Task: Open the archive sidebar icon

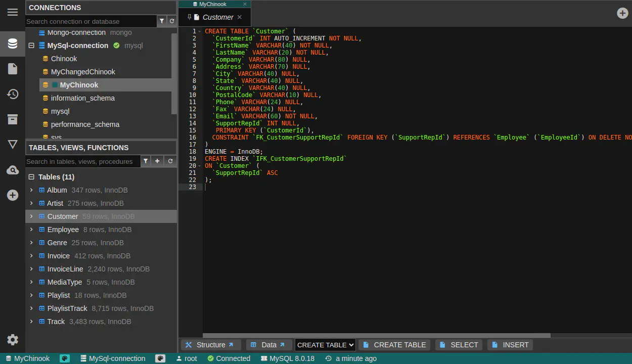Action: (x=13, y=119)
